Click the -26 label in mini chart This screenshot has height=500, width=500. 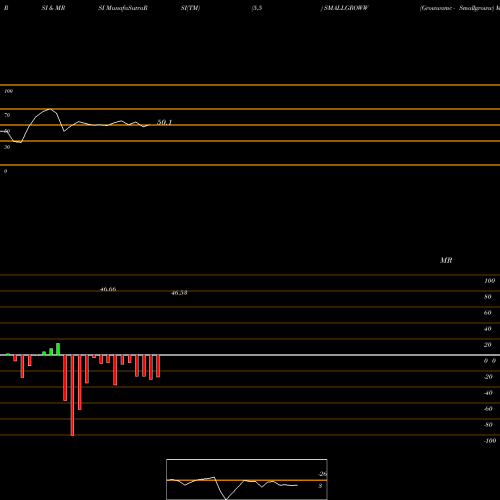323,474
